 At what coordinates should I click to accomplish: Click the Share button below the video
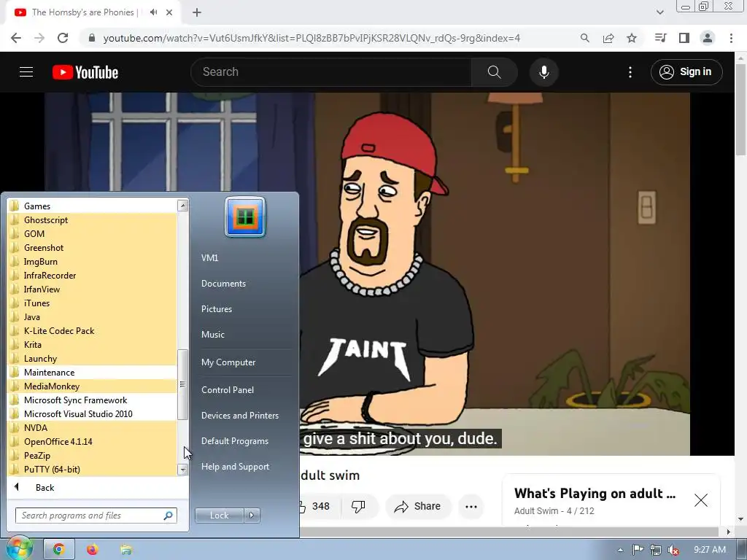click(418, 506)
